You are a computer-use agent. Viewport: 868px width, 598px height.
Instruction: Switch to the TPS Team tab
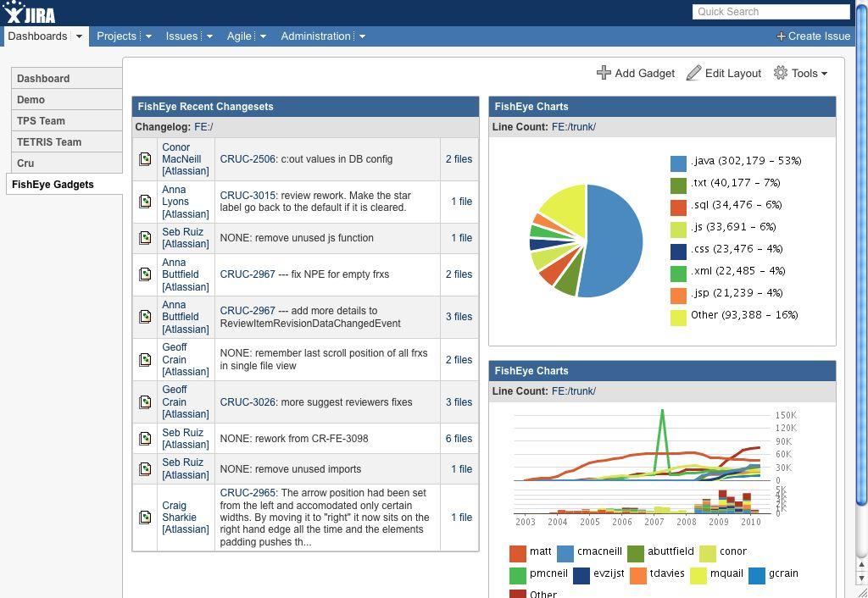click(x=66, y=120)
